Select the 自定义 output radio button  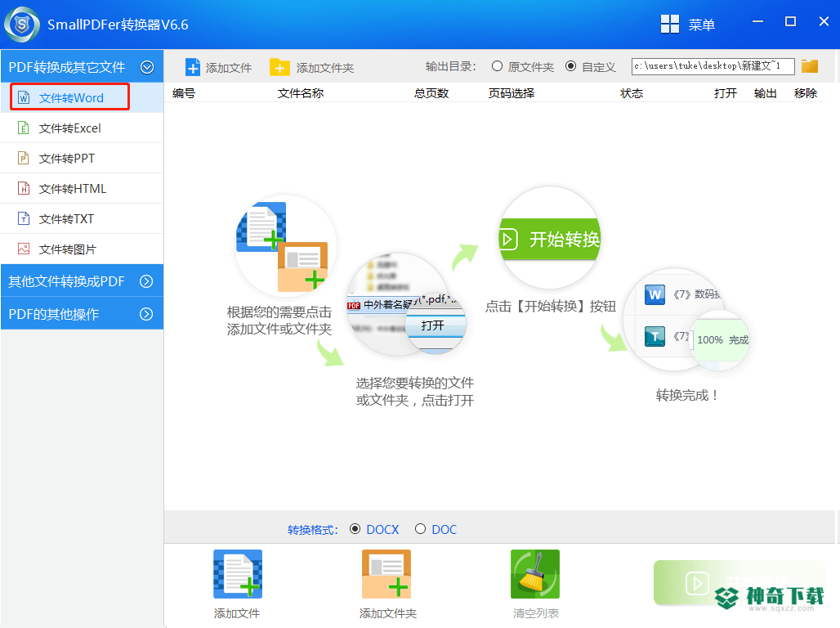click(571, 66)
